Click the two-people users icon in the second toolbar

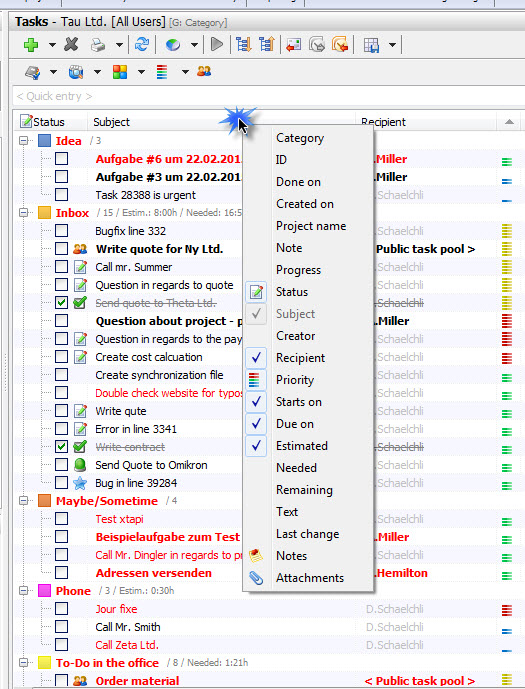204,71
